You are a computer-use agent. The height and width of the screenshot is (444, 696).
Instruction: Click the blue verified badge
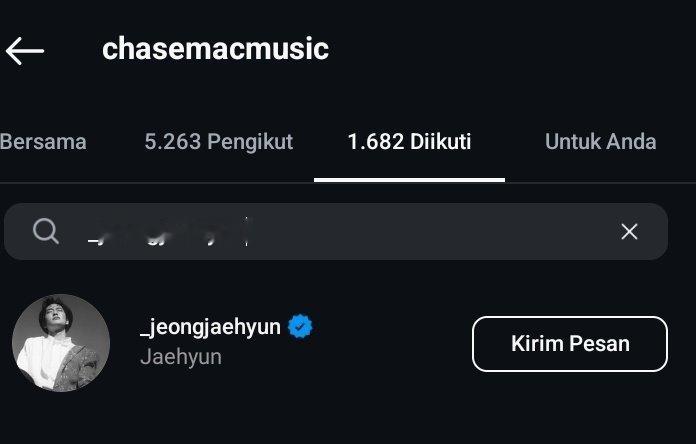tap(300, 327)
